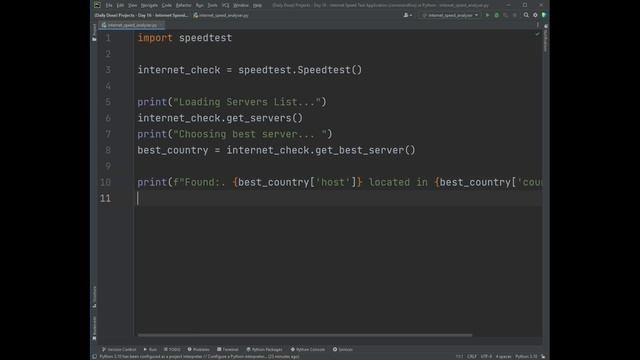Image resolution: width=640 pixels, height=360 pixels.
Task: Click get_best_server() call on line 8
Action: (365, 150)
